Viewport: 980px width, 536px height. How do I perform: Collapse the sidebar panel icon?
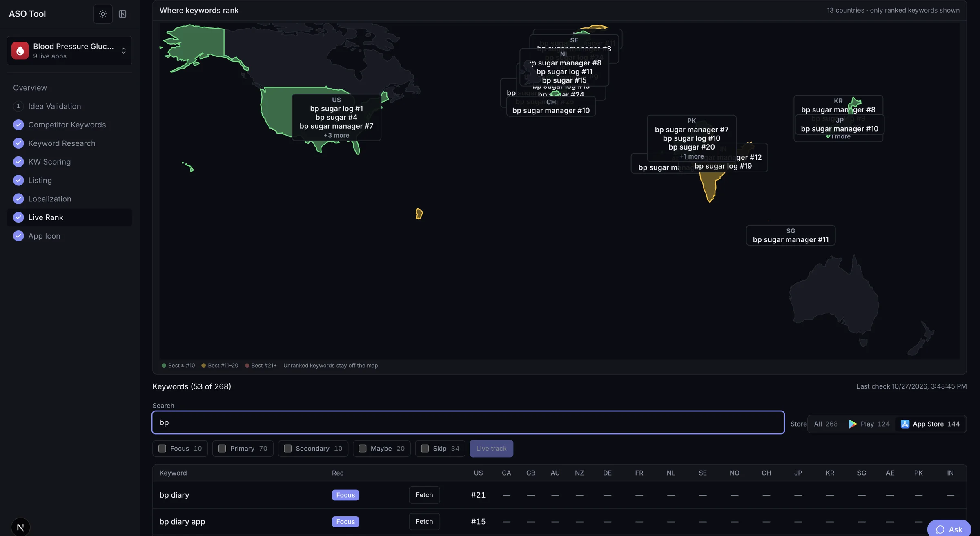122,14
